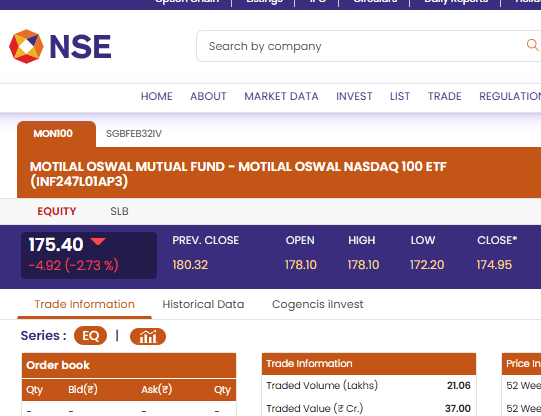This screenshot has width=541, height=416.
Task: Click the NSE logo
Action: pos(60,46)
